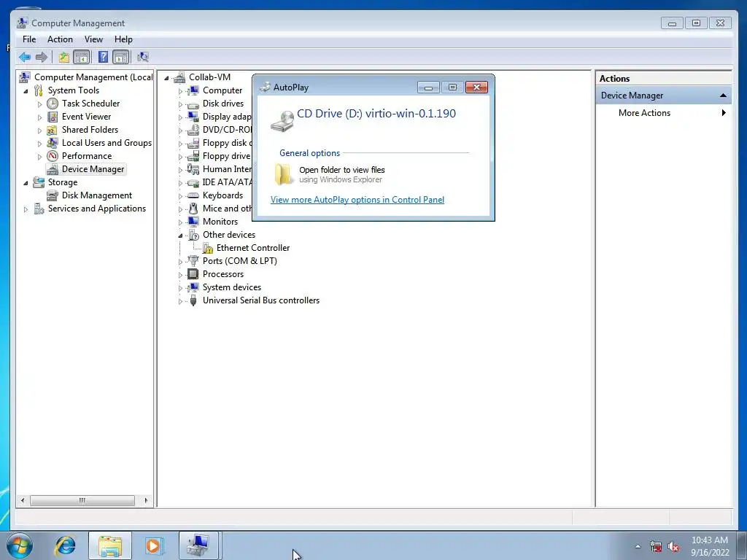The width and height of the screenshot is (747, 560).
Task: Toggle the Show/Hide Console Tree toolbar icon
Action: (82, 58)
